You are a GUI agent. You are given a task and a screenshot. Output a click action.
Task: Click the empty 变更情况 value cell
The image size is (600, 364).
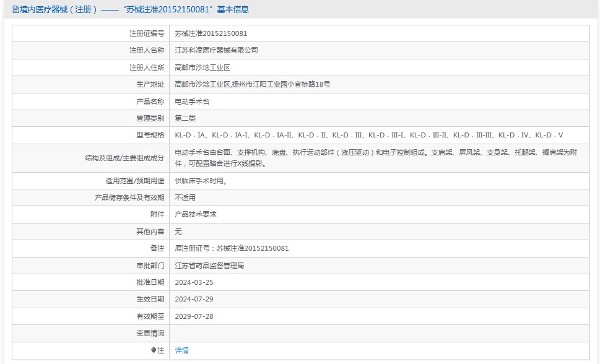(x=379, y=333)
